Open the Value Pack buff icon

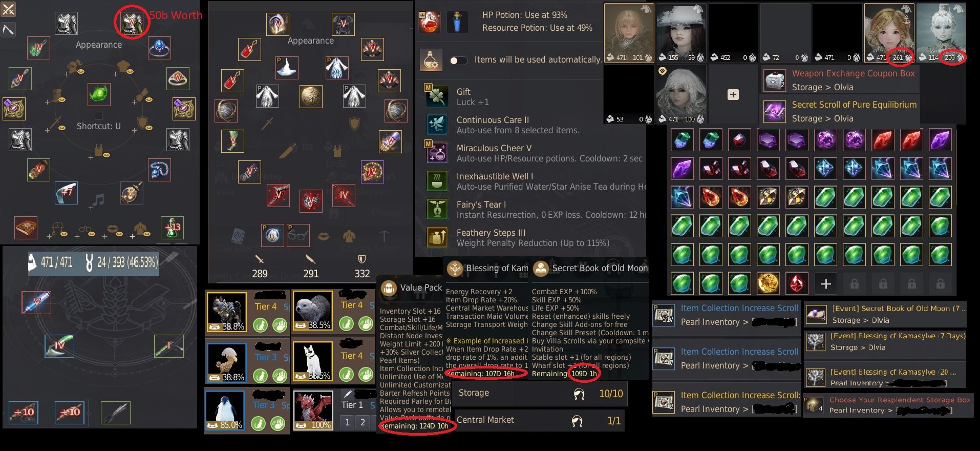click(x=389, y=288)
